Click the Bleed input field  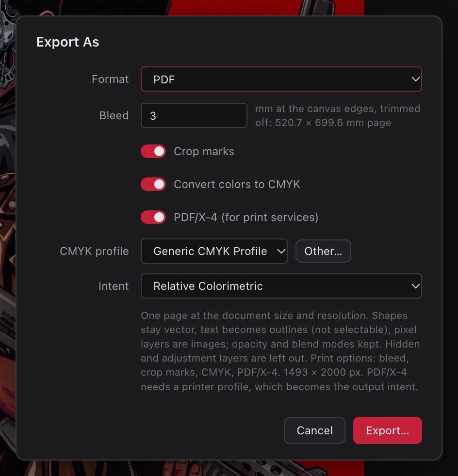[194, 115]
